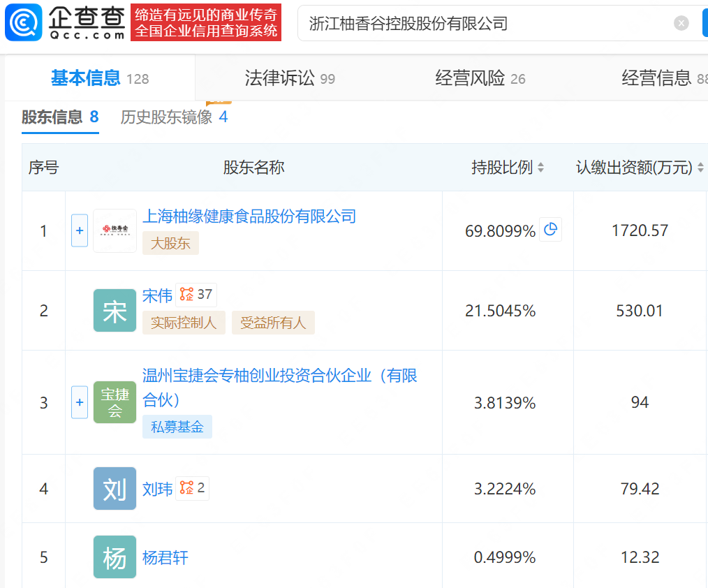Click the Qcc.com logo icon
The width and height of the screenshot is (708, 588).
(x=23, y=23)
